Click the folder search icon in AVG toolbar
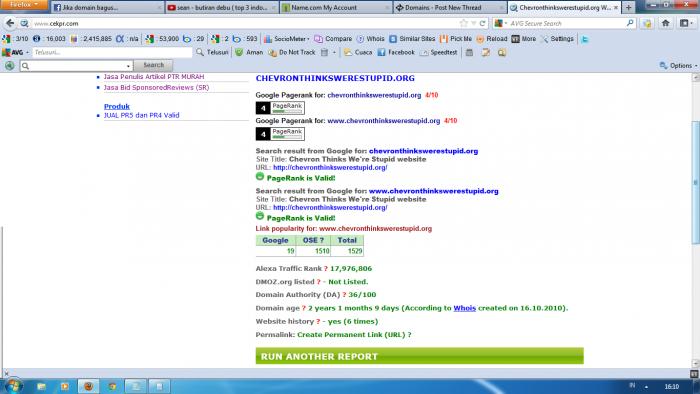The image size is (700, 394). tap(502, 52)
